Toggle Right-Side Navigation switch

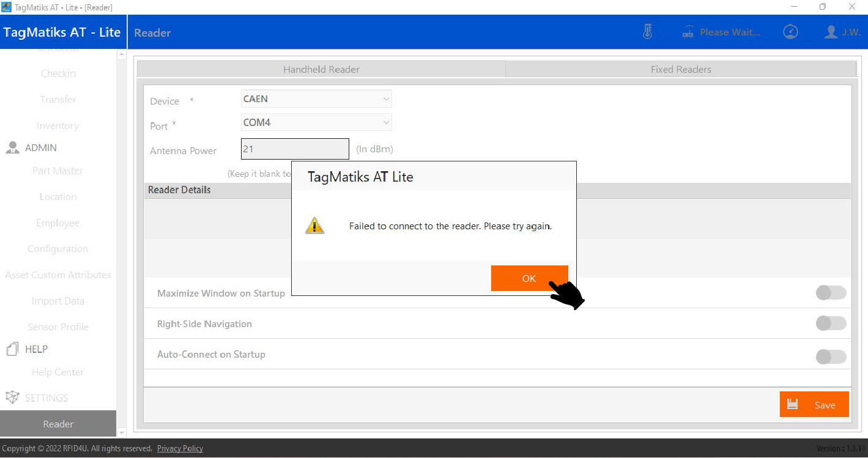[x=831, y=323]
